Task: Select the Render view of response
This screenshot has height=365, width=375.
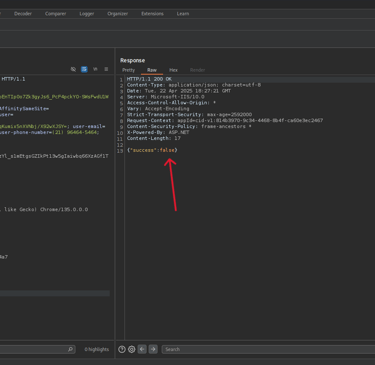Action: pos(197,70)
